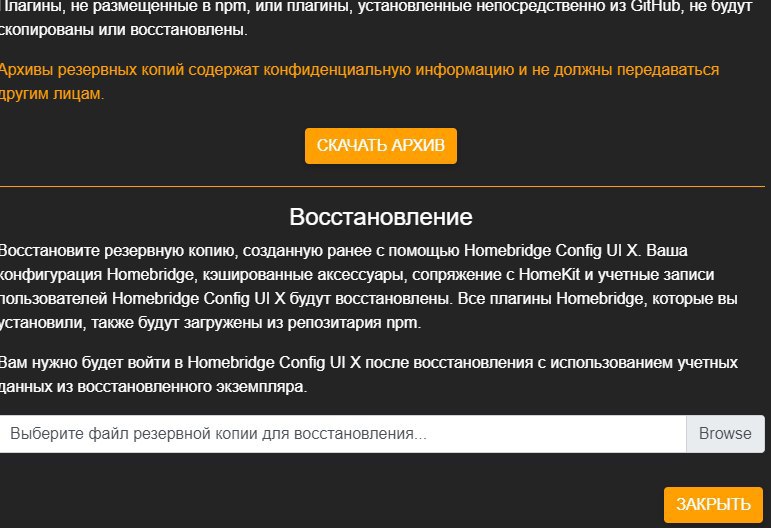Click the text about plugins not hosted on npm
The image size is (771, 528).
tap(376, 18)
